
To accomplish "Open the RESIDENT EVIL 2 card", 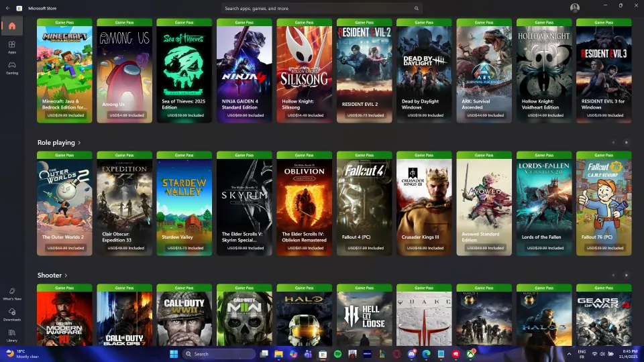I will [x=364, y=70].
